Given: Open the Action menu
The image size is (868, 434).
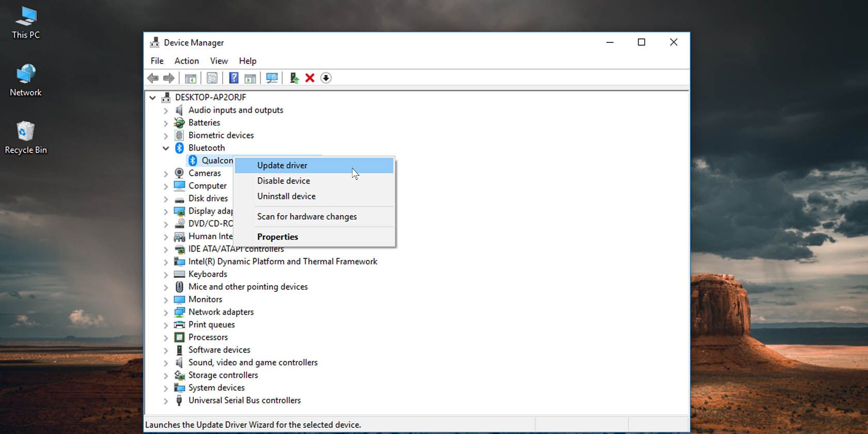Looking at the screenshot, I should point(187,61).
